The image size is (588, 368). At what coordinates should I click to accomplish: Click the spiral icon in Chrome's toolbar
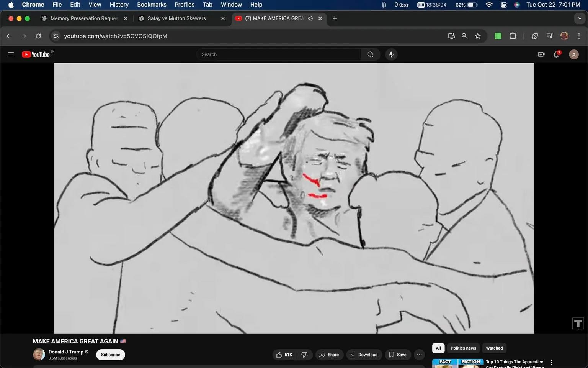(535, 36)
